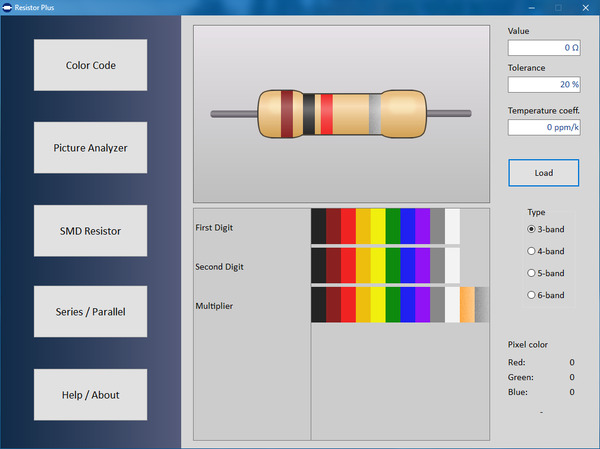Open the Help / About page
This screenshot has width=600, height=449.
90,394
